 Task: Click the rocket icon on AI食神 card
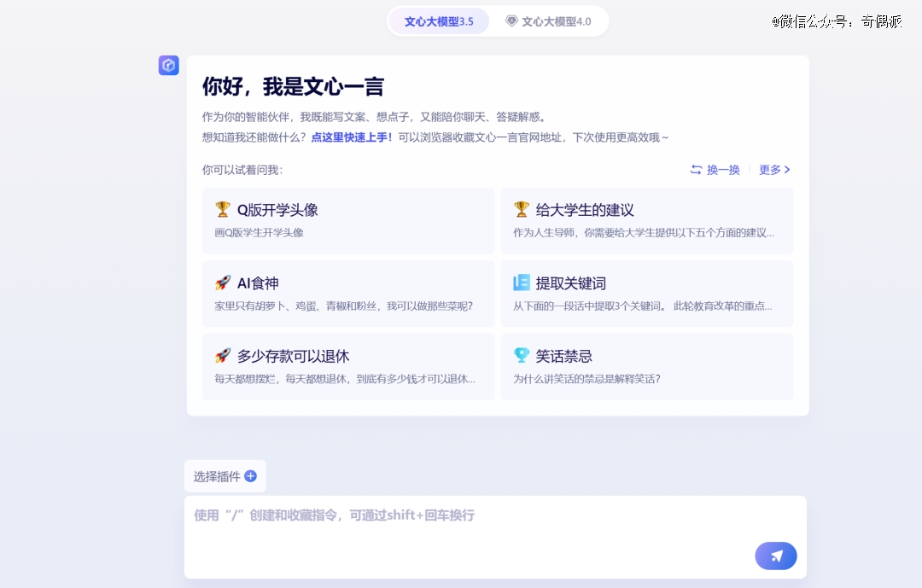coord(223,282)
